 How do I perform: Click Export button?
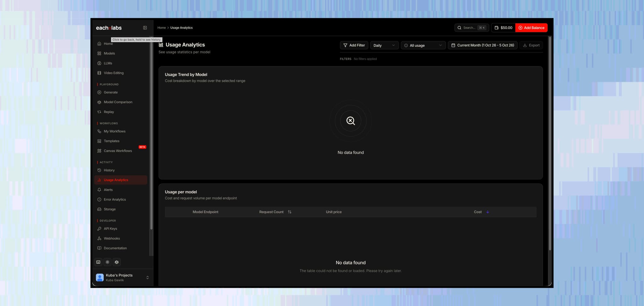pyautogui.click(x=531, y=45)
